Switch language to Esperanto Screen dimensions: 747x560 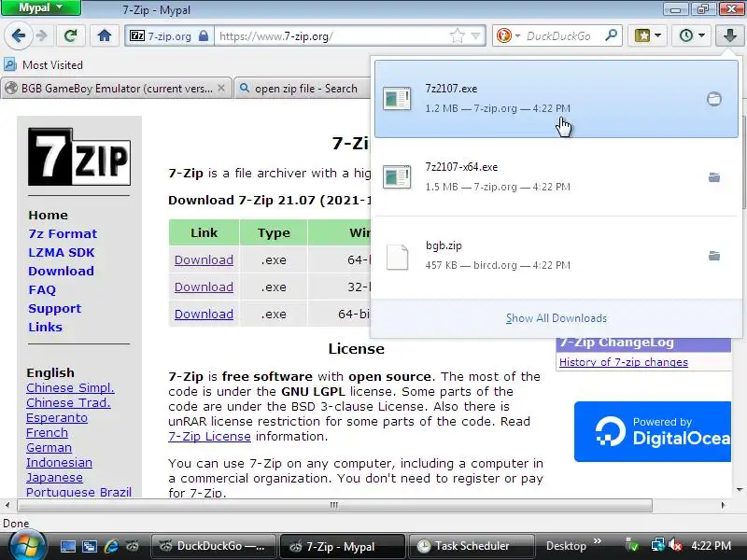tap(57, 417)
